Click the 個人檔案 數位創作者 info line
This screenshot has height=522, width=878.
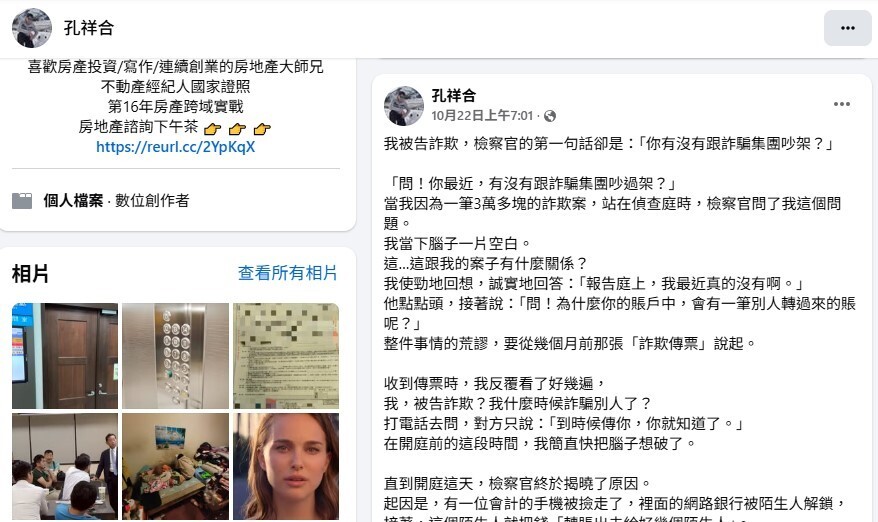coord(116,201)
